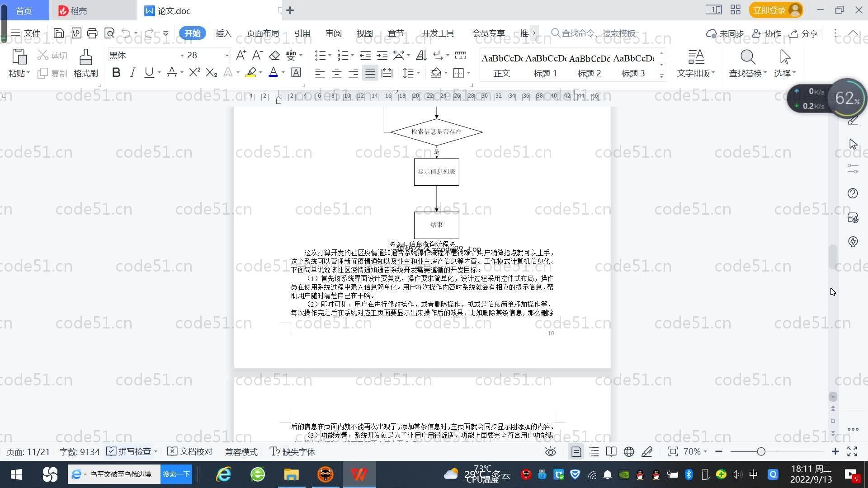Click zoom slider handle
The height and width of the screenshot is (488, 868).
click(761, 451)
